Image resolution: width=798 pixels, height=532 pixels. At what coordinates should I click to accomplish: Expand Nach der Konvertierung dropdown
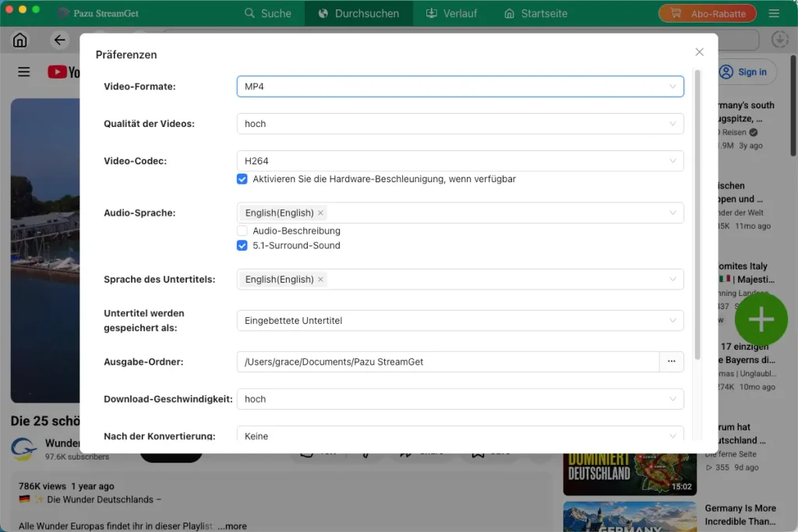click(460, 434)
